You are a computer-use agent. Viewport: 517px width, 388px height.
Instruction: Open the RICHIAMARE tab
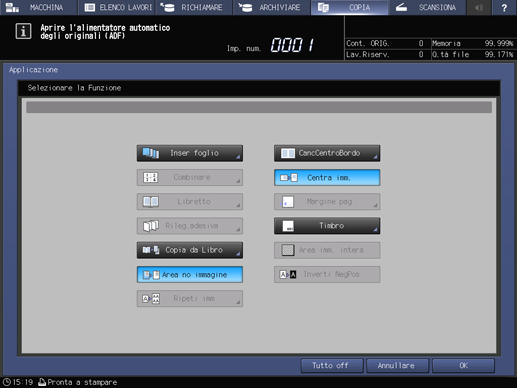tap(194, 7)
